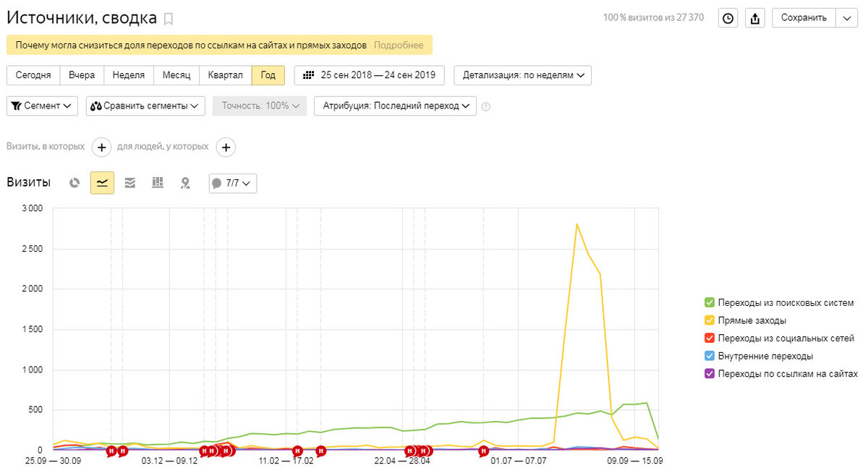Add a people condition with plus button
Viewport: 868px width, 473px height.
[x=226, y=147]
